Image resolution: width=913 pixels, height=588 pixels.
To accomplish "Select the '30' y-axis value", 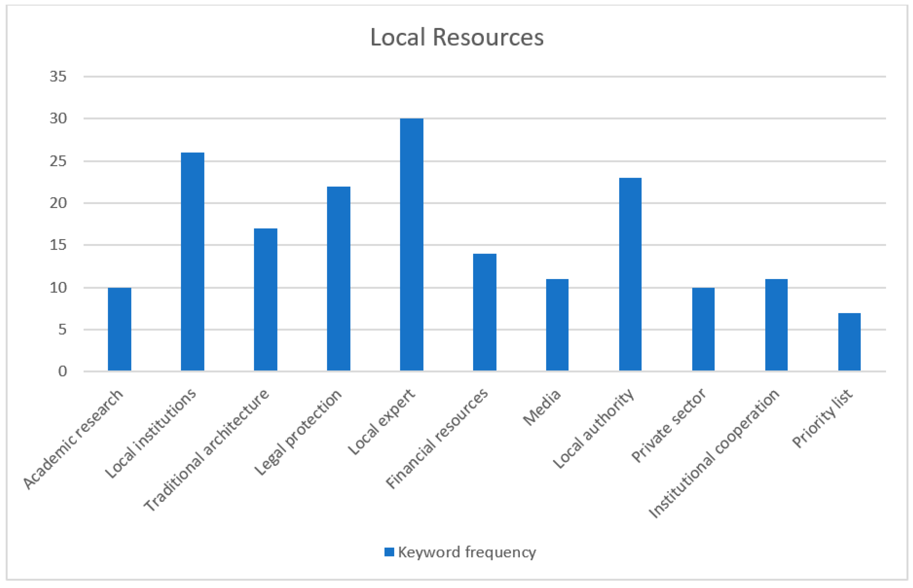I will coord(58,119).
